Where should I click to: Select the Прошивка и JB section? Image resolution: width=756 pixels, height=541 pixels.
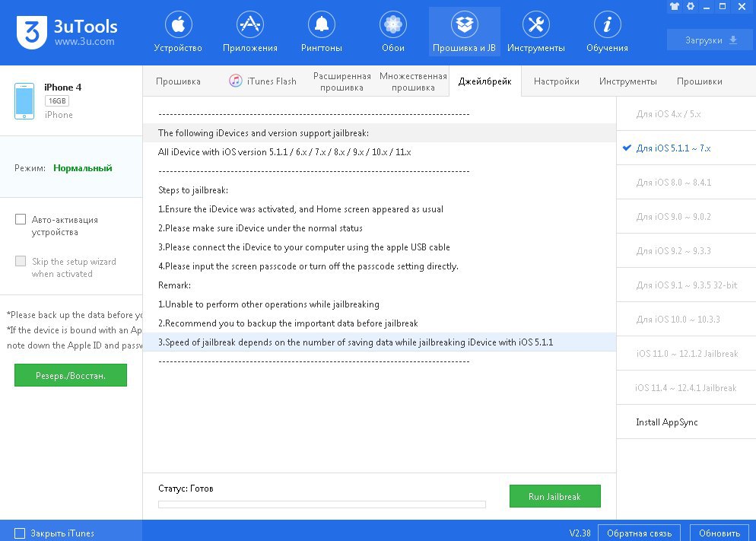(464, 32)
